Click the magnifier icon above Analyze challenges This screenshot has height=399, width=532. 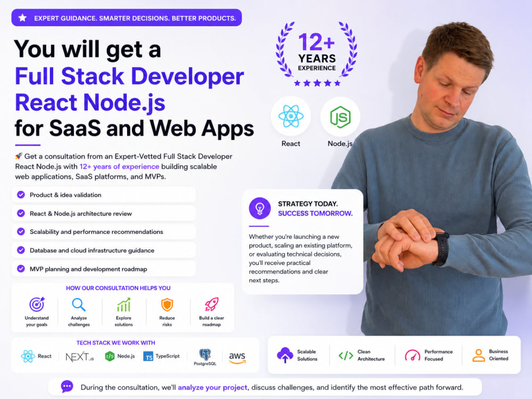click(x=79, y=305)
